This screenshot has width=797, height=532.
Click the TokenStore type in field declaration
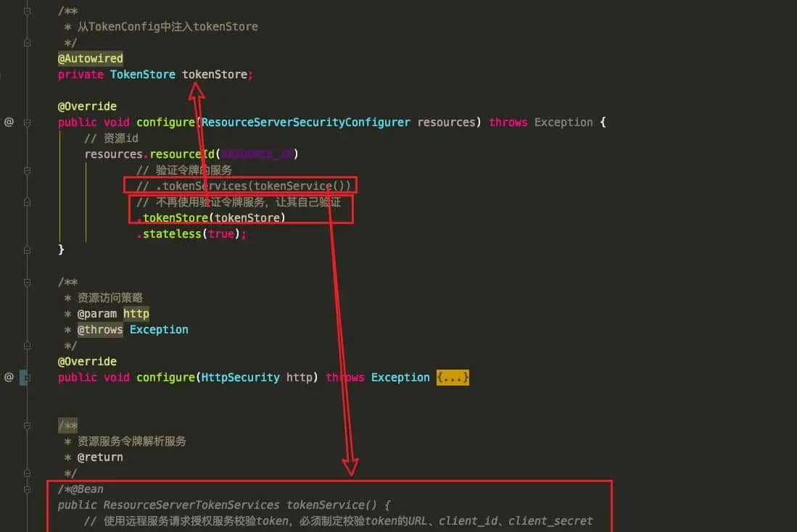142,74
